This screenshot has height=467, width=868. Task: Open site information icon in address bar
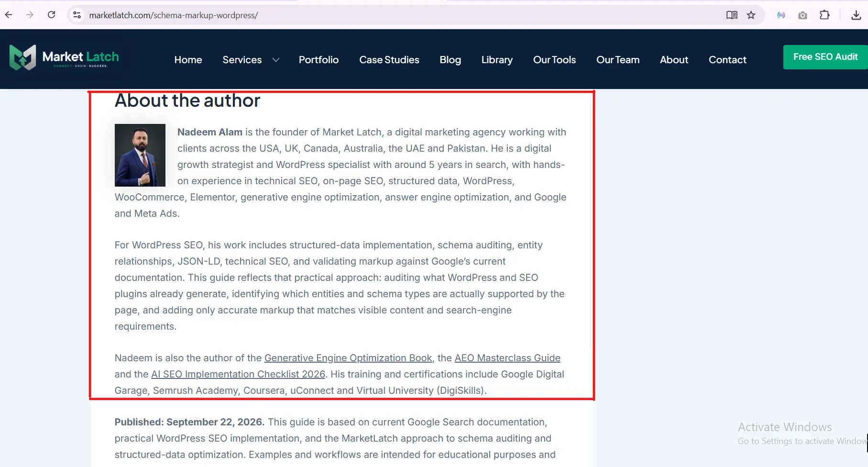pyautogui.click(x=77, y=15)
